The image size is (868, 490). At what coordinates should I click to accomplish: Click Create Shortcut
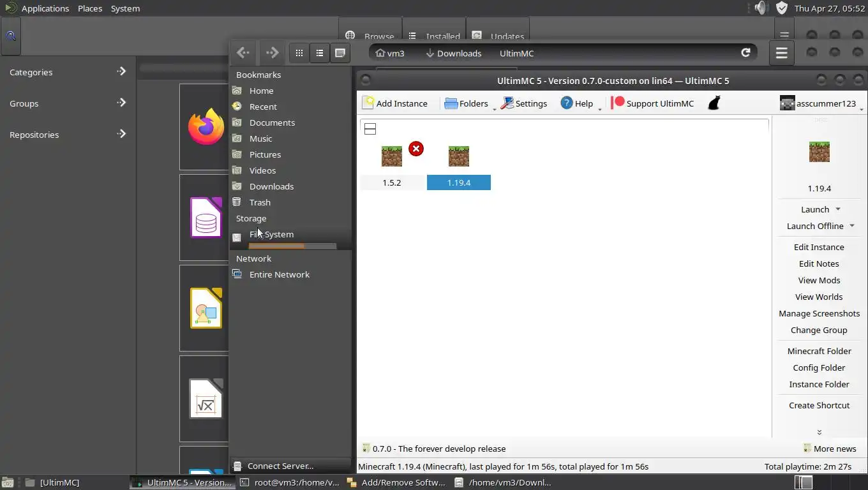pos(819,405)
